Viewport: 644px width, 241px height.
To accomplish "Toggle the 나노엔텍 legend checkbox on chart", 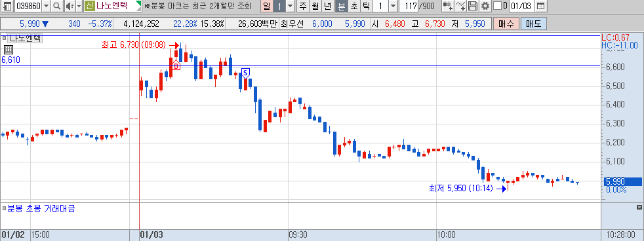I will [x=4, y=39].
